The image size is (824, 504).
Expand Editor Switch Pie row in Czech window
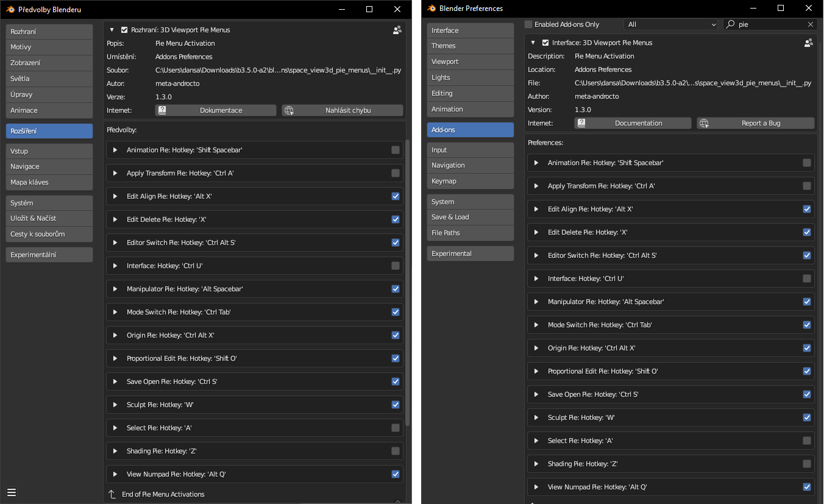pos(115,243)
